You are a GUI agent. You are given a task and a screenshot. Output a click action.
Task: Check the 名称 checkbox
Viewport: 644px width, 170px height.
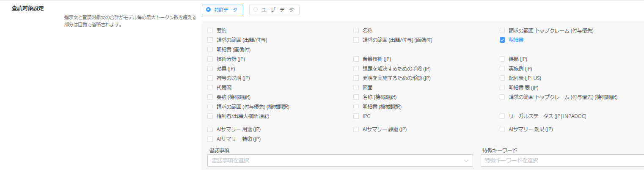click(356, 30)
